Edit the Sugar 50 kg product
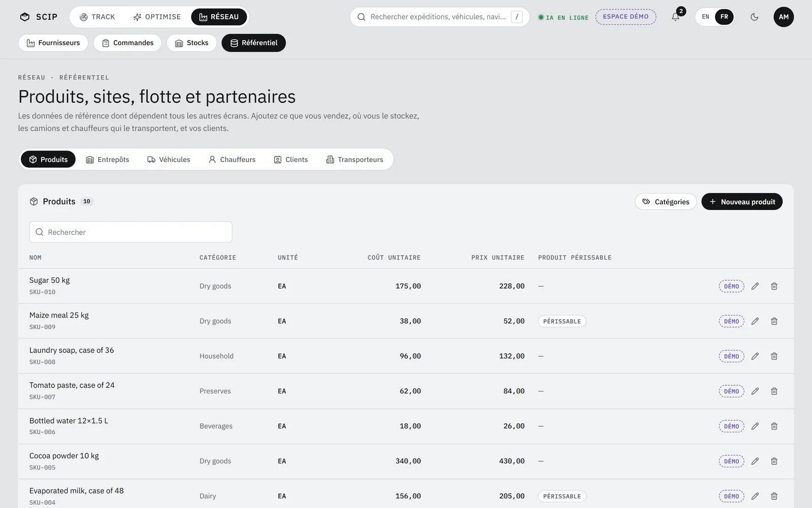 755,286
